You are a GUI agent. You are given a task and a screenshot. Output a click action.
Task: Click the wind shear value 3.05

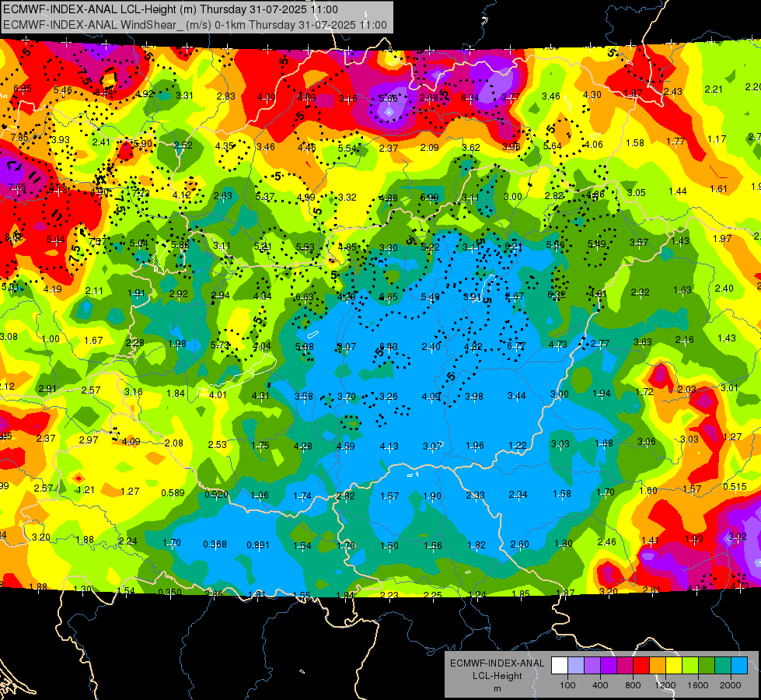pos(636,193)
